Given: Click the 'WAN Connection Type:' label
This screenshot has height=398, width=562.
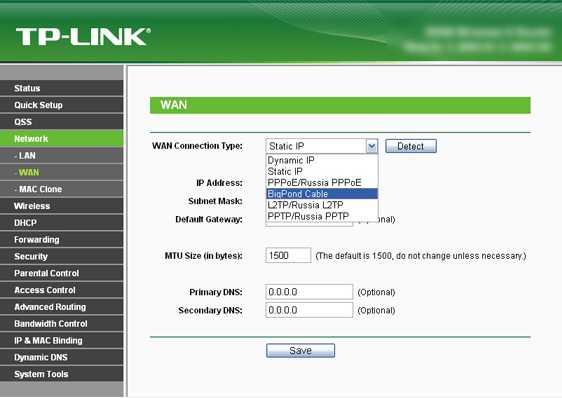Looking at the screenshot, I should pos(197,146).
